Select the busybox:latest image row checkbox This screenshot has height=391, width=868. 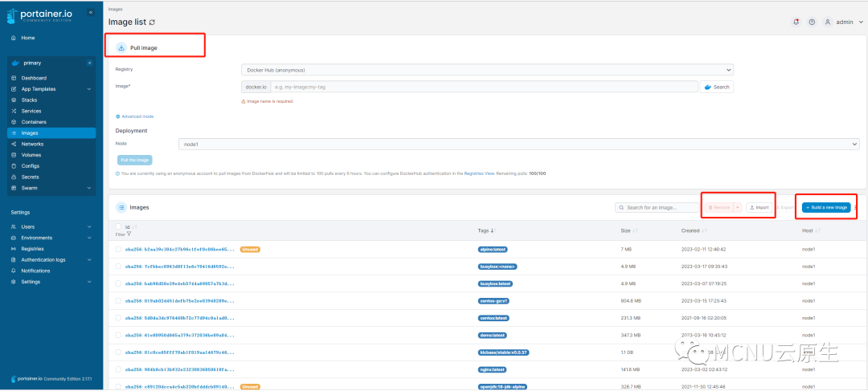(x=118, y=283)
